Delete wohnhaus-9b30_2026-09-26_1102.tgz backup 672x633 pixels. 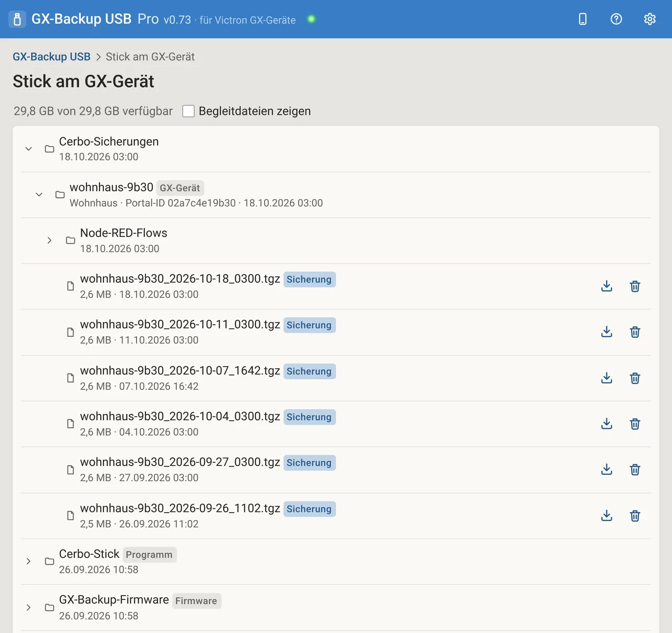(635, 516)
